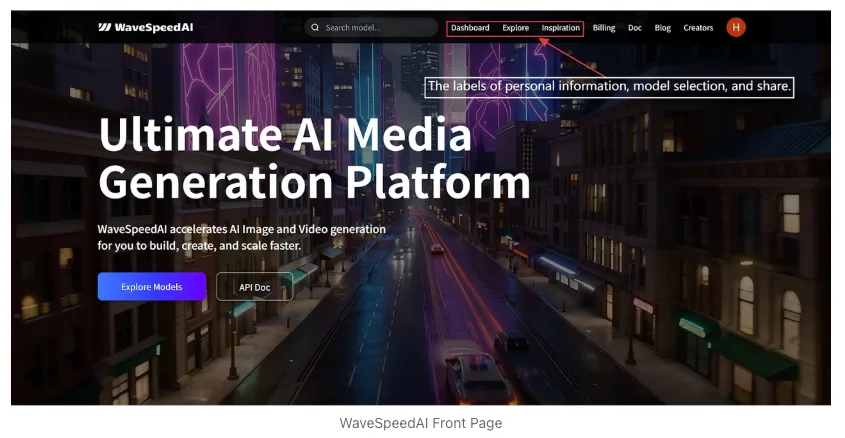The image size is (845, 438).
Task: Click the WaveSpeedAI accelerates subtitle text
Action: click(x=241, y=237)
